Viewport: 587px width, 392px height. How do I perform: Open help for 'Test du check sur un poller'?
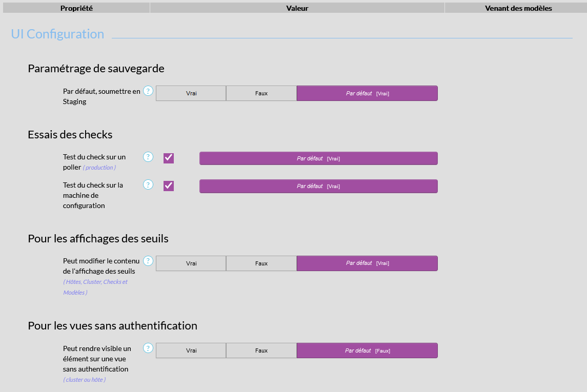(x=148, y=157)
